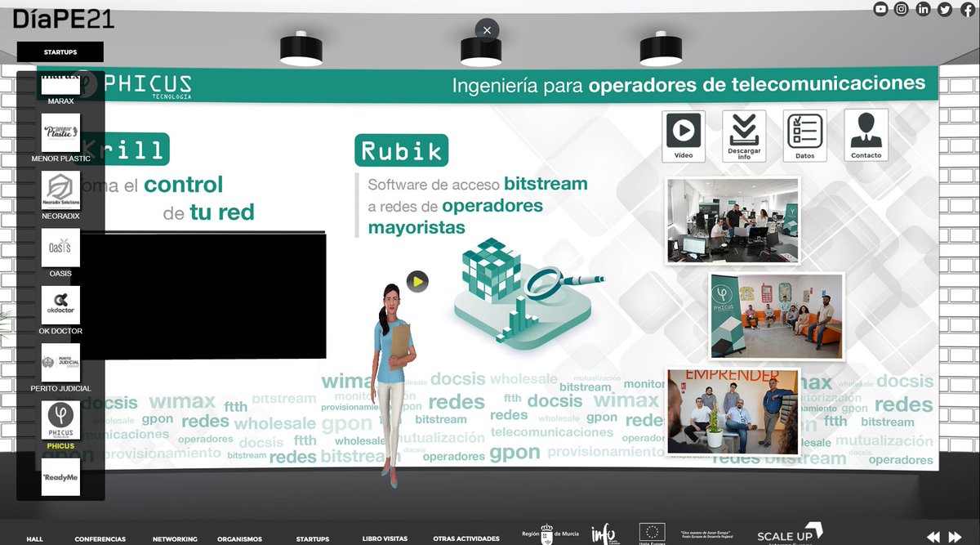980x545 pixels.
Task: Click the Descargar info download icon
Action: point(744,136)
